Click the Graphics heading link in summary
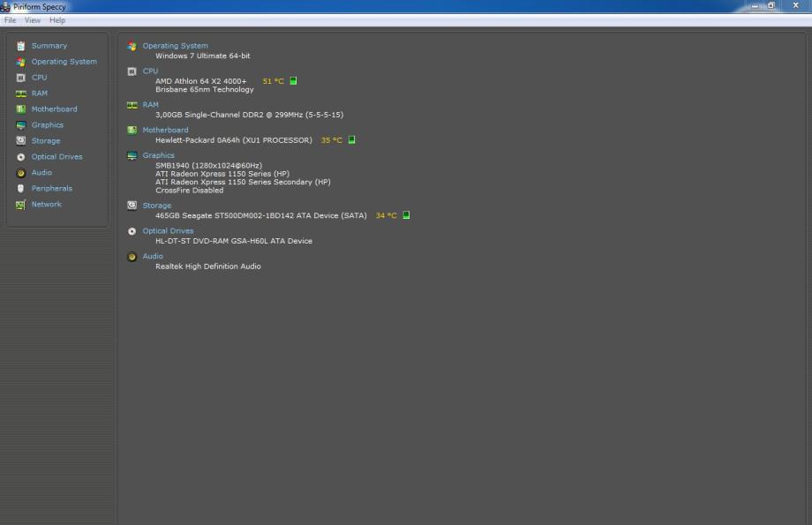The width and height of the screenshot is (812, 525). pyautogui.click(x=159, y=155)
